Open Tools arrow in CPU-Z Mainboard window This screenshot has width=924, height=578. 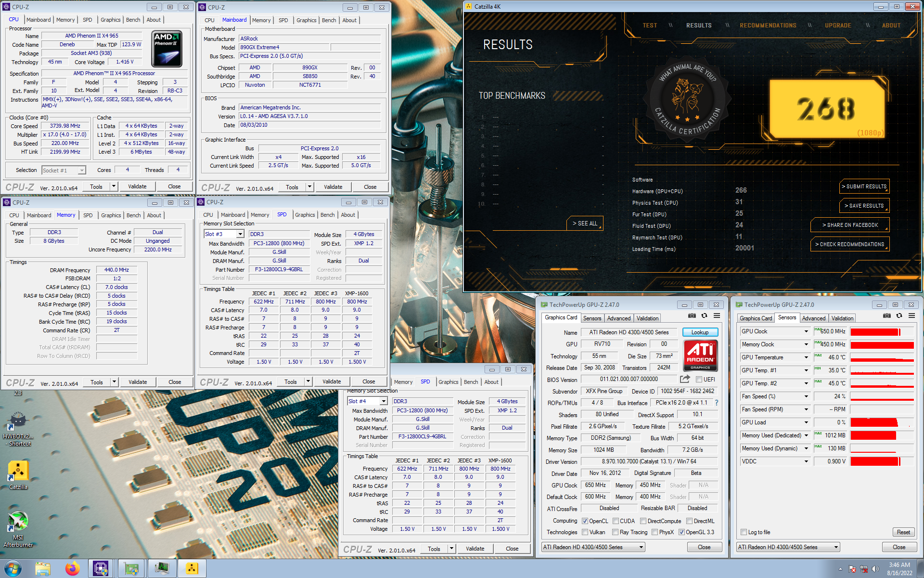coord(310,187)
